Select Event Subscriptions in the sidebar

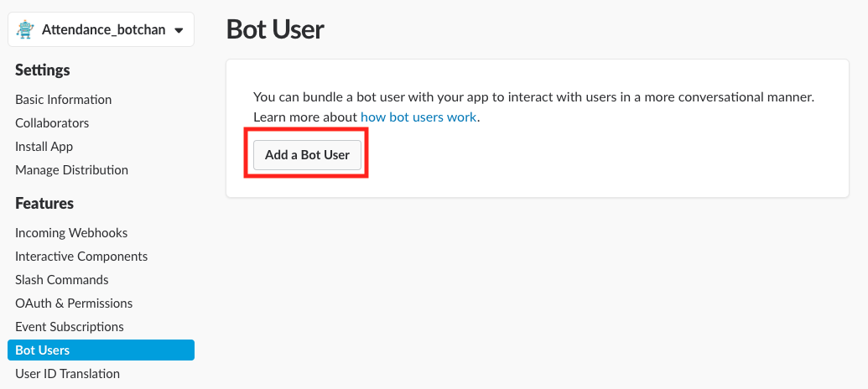70,327
